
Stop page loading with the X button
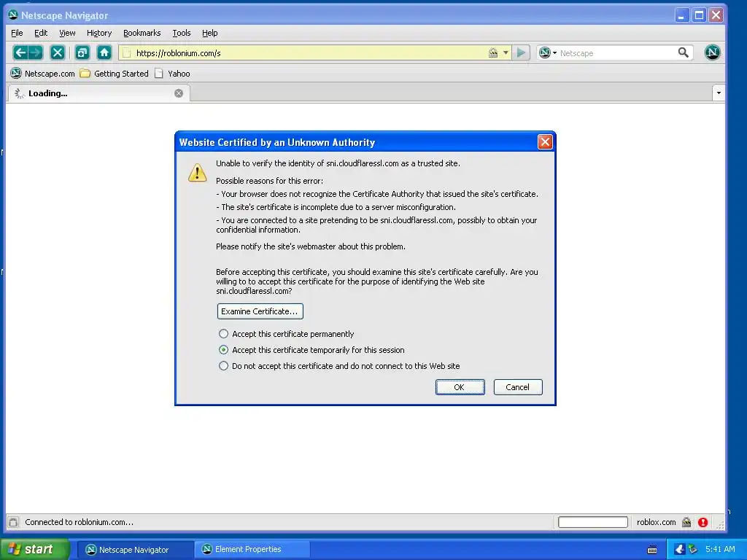click(58, 52)
